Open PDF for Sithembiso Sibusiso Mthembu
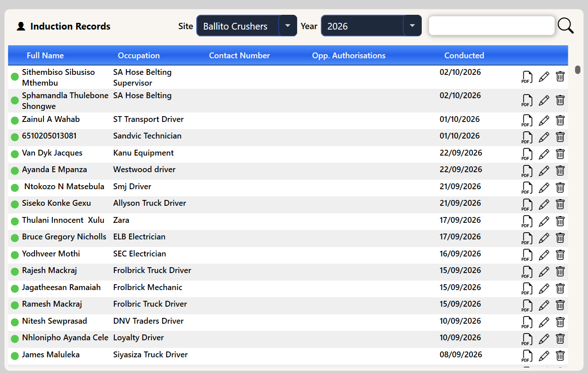This screenshot has width=588, height=373. 527,77
